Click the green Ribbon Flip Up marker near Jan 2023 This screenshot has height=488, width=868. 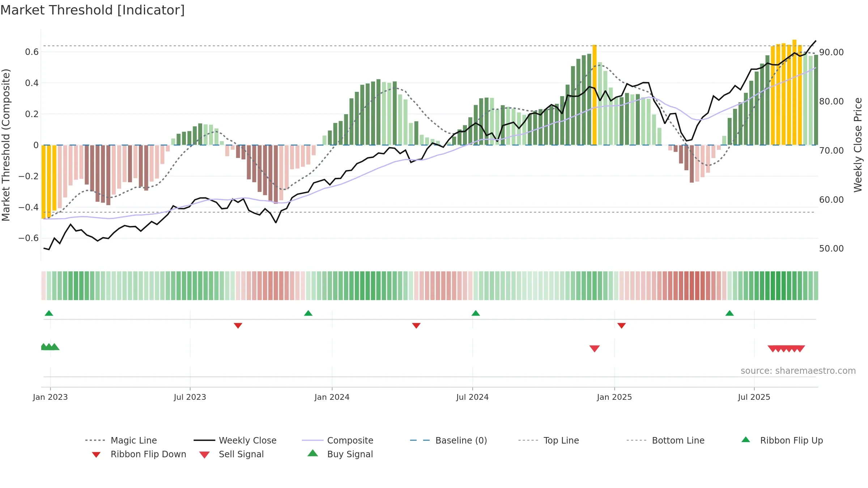pos(49,313)
